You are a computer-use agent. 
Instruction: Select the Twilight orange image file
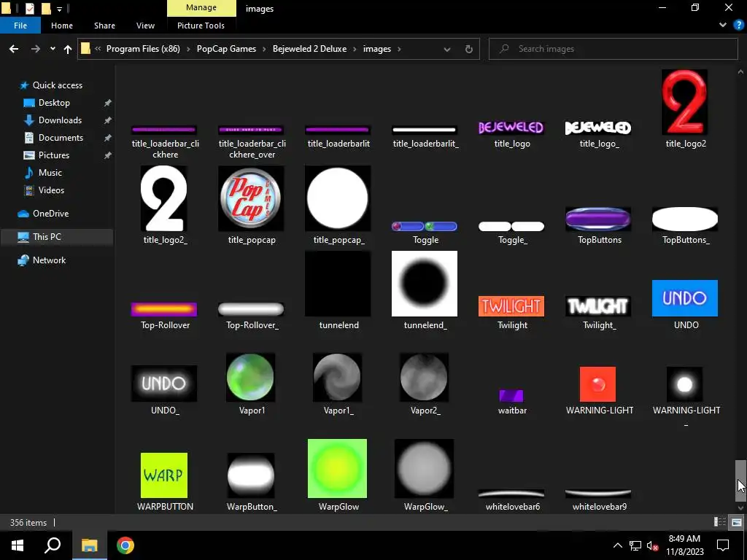click(511, 306)
